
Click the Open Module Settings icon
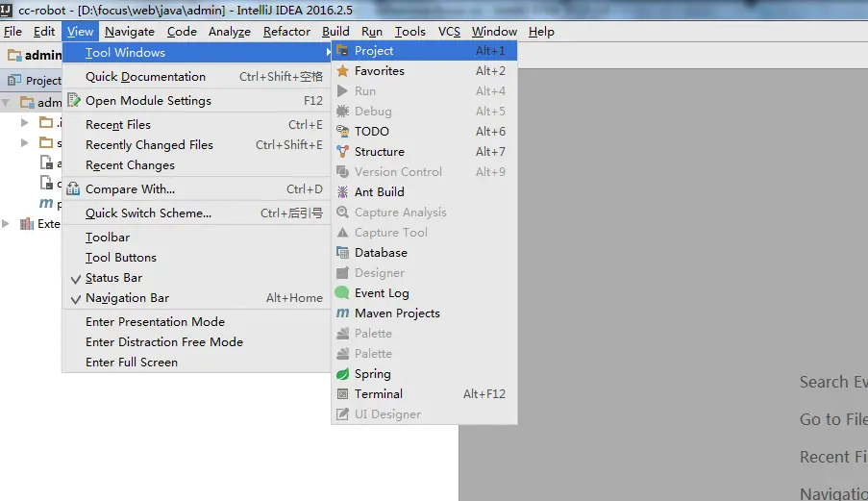pos(74,100)
